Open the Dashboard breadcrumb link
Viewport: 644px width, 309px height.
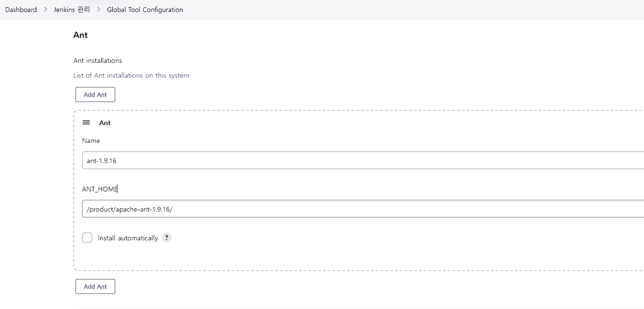click(x=21, y=10)
